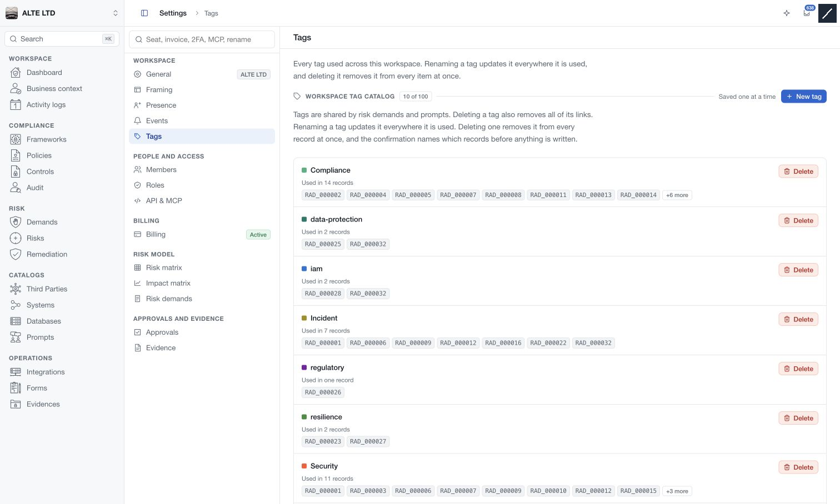
Task: Open Risks icon
Action: point(16,239)
